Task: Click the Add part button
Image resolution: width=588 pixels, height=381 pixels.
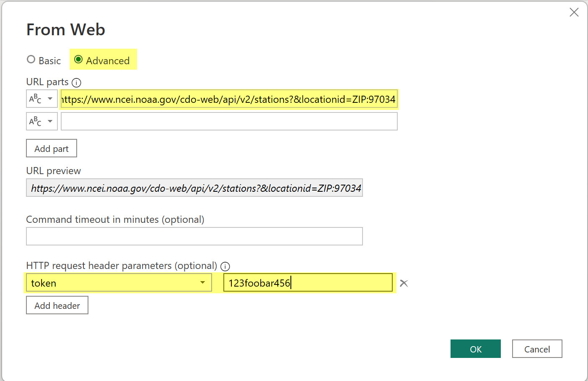Action: point(52,149)
